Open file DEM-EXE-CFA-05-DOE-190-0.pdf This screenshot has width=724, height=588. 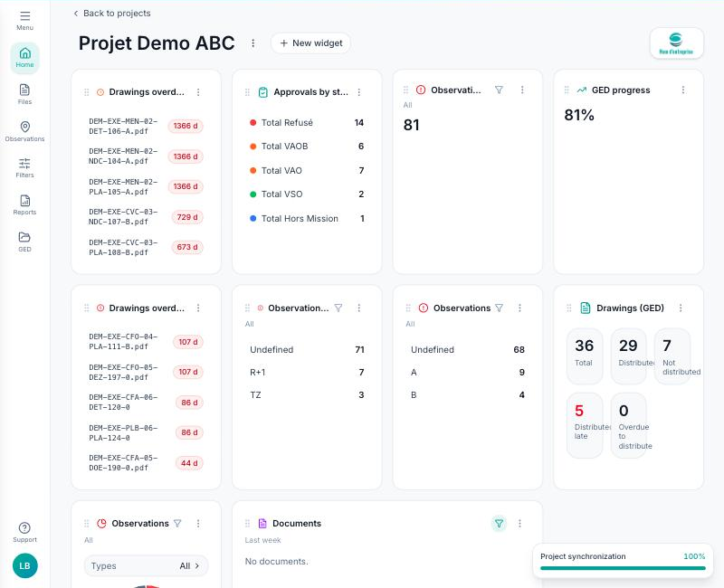click(x=123, y=463)
